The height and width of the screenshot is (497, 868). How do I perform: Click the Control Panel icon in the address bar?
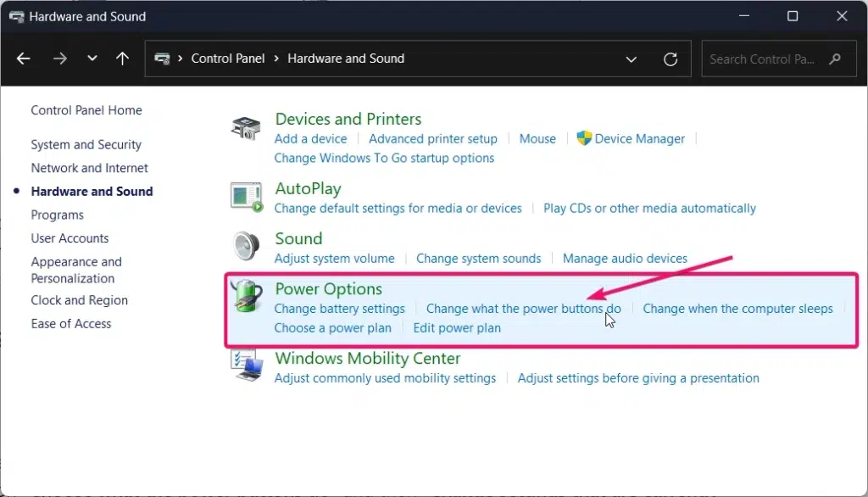click(x=162, y=59)
